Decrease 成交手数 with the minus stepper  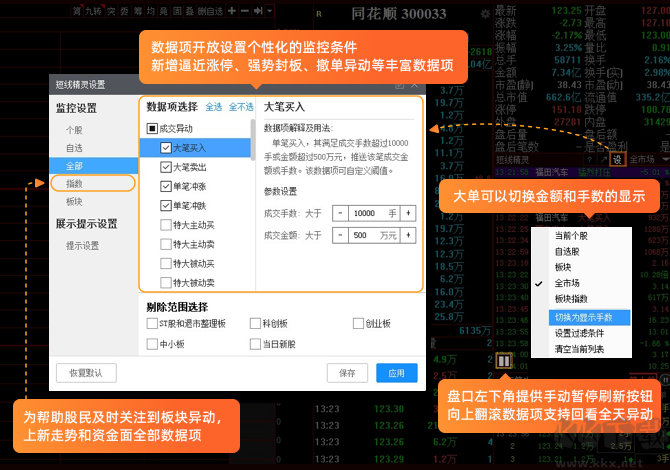[340, 213]
